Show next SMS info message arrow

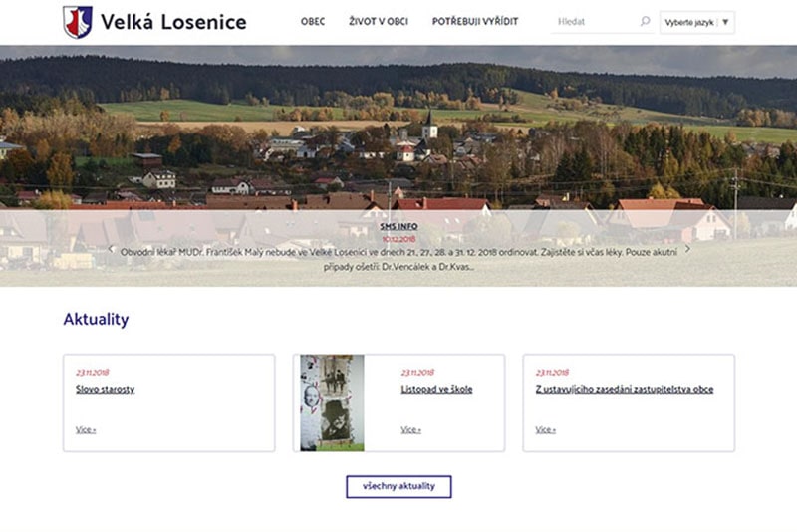(687, 249)
